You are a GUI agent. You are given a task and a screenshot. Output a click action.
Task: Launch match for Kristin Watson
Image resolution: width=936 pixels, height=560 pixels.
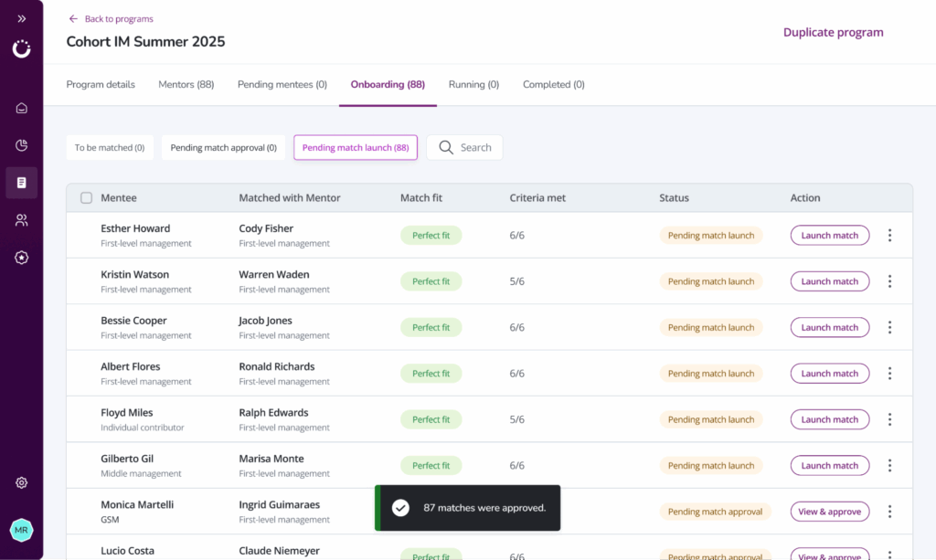(830, 280)
